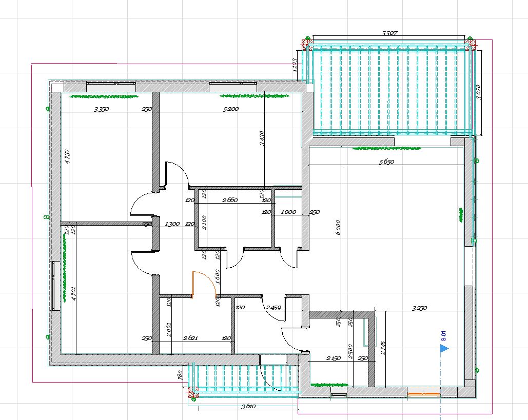
Task: Click the 3430 vertical dimension text
Action: click(262, 138)
